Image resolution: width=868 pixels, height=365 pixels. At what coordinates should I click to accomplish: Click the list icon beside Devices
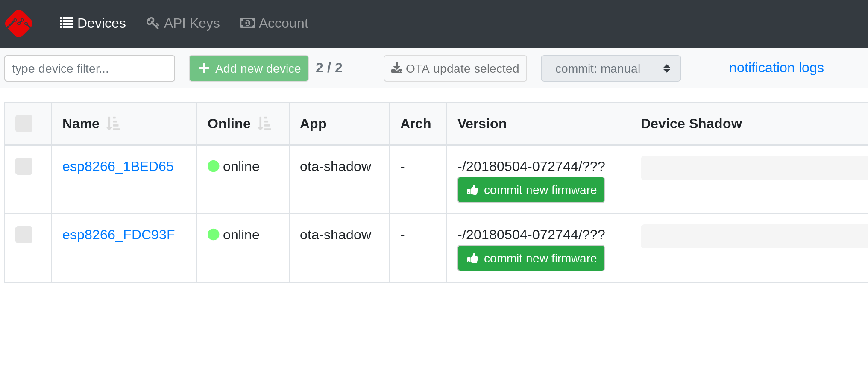[66, 23]
